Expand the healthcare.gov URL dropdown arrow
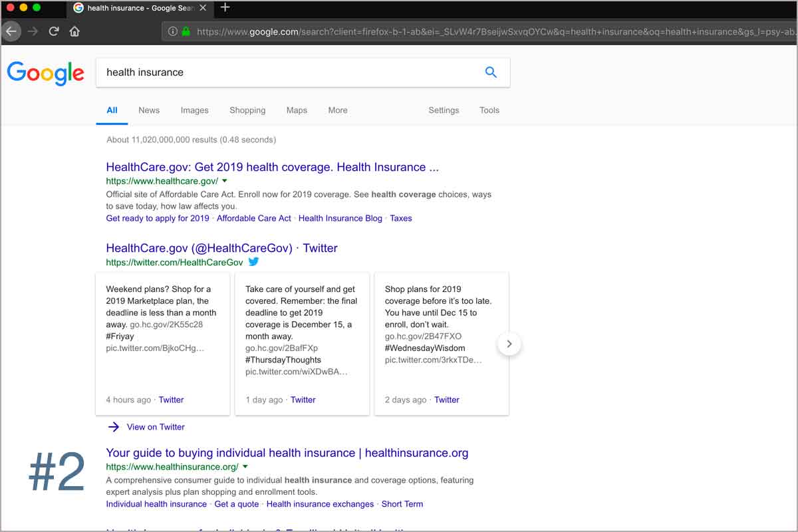This screenshot has height=532, width=798. click(x=225, y=181)
